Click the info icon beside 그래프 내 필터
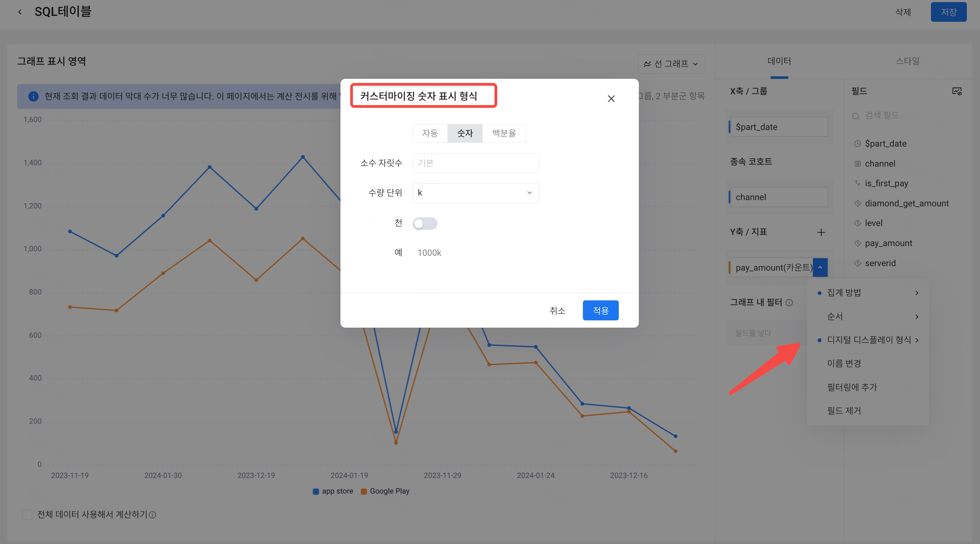 (789, 303)
